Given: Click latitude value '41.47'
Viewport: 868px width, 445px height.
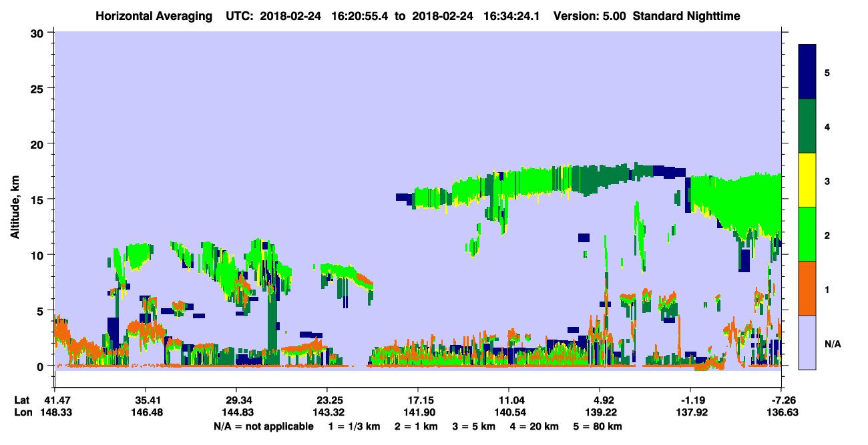Looking at the screenshot, I should coord(54,400).
